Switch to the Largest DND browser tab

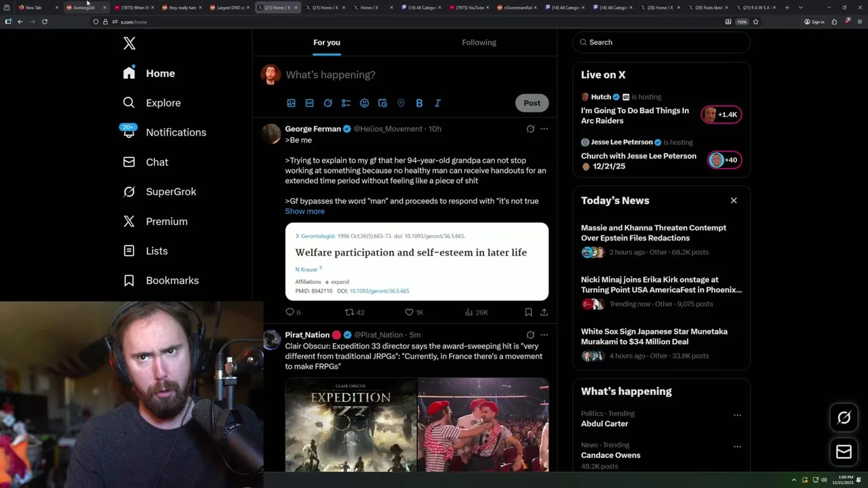tap(230, 7)
